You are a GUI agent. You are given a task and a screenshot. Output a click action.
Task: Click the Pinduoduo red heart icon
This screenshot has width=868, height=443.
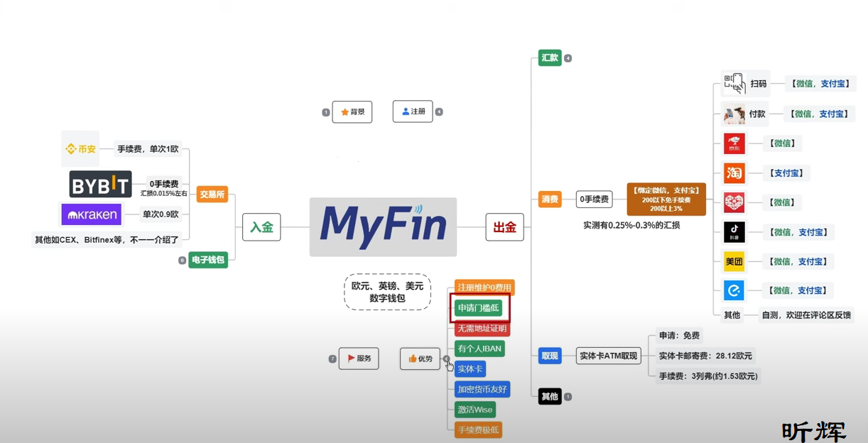(734, 202)
